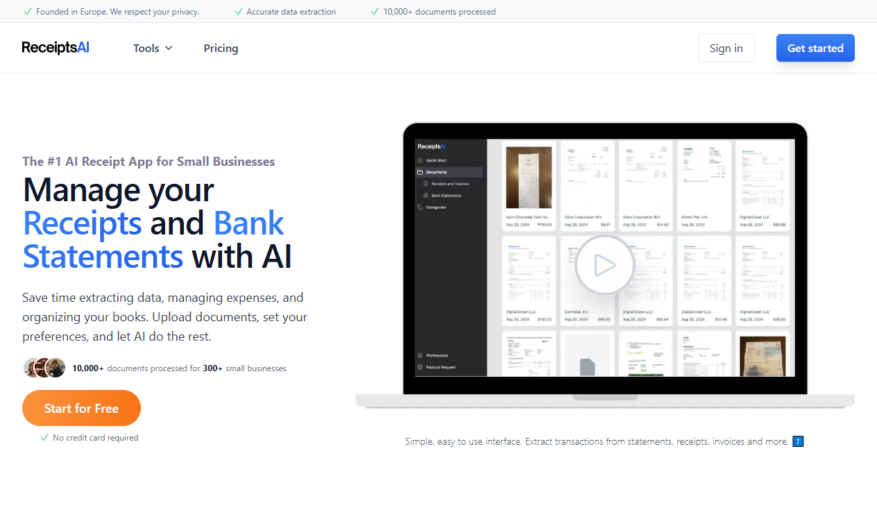The height and width of the screenshot is (528, 877).
Task: Click the '300+ small businesses' text
Action: 244,368
